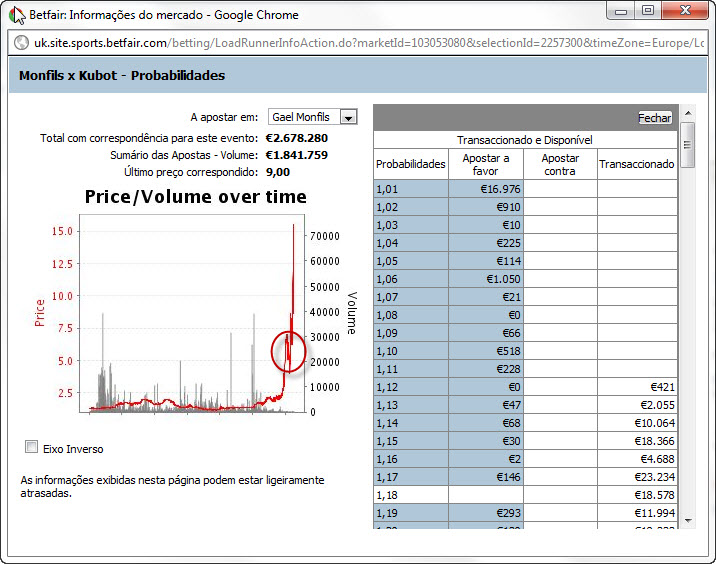Click the Price/Volume over time chart title

click(195, 196)
